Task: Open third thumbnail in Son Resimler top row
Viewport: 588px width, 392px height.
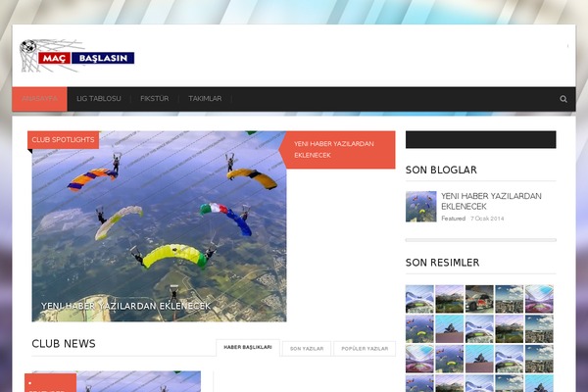Action: tap(479, 299)
